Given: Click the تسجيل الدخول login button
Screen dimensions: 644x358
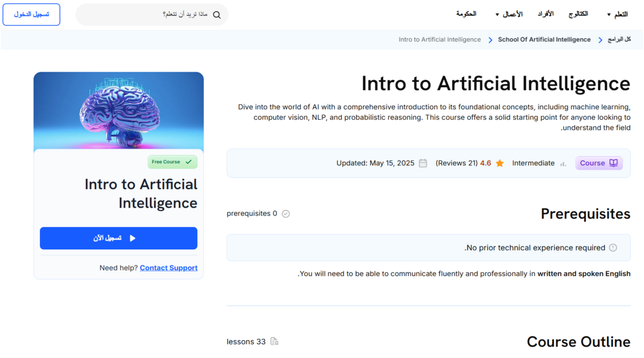Looking at the screenshot, I should [x=31, y=14].
